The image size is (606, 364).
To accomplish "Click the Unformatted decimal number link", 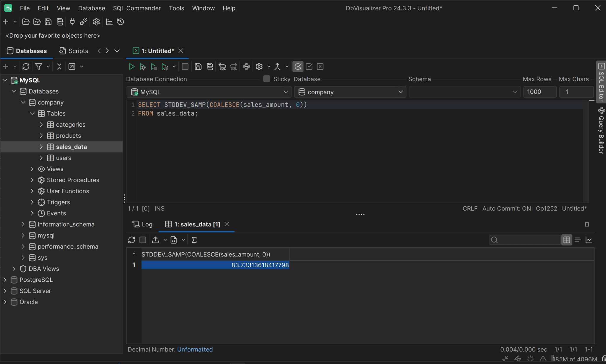I will coord(195,349).
